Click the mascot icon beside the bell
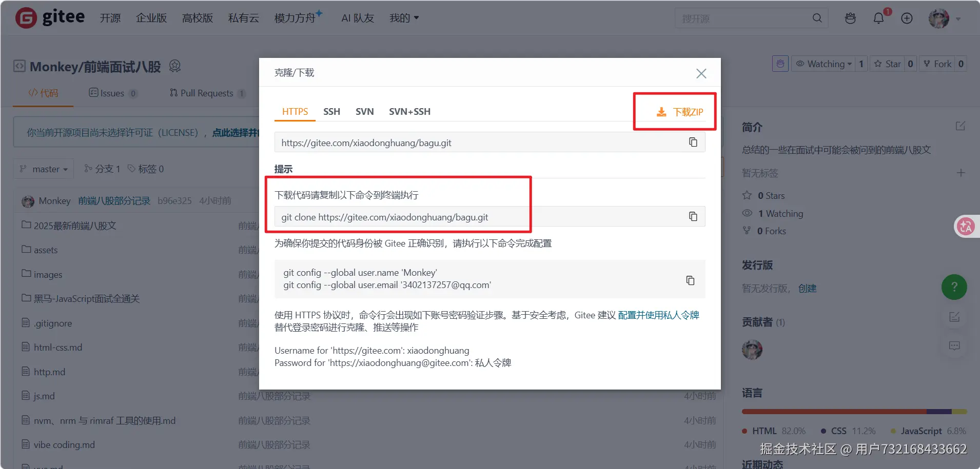This screenshot has height=469, width=980. click(x=850, y=18)
